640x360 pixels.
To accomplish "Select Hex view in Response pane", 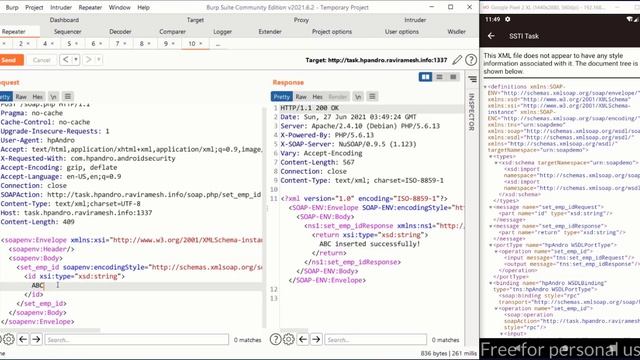I will pyautogui.click(x=318, y=97).
